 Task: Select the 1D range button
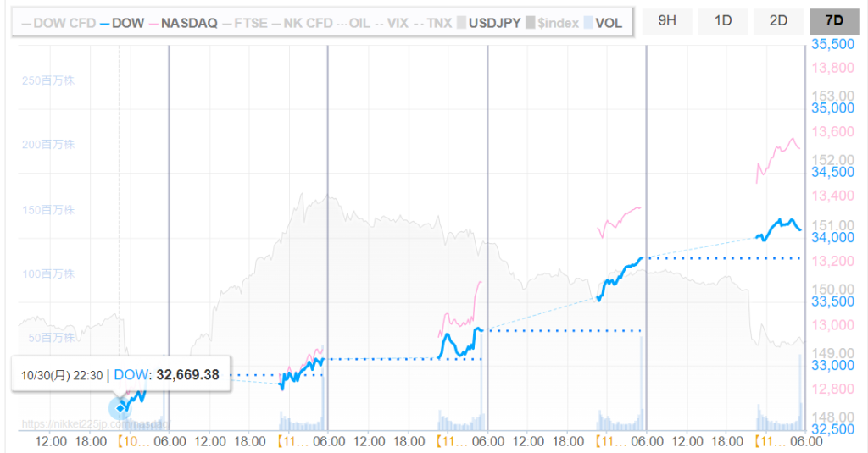coord(722,20)
